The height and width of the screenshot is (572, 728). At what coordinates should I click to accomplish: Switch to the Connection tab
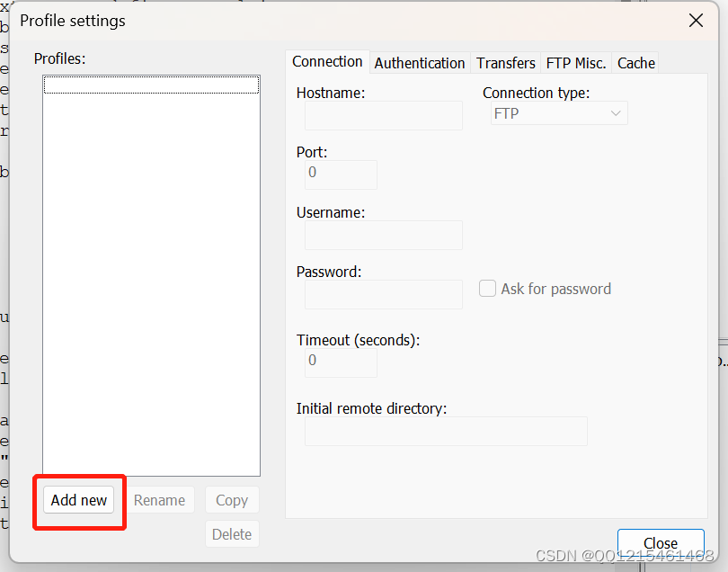(327, 62)
